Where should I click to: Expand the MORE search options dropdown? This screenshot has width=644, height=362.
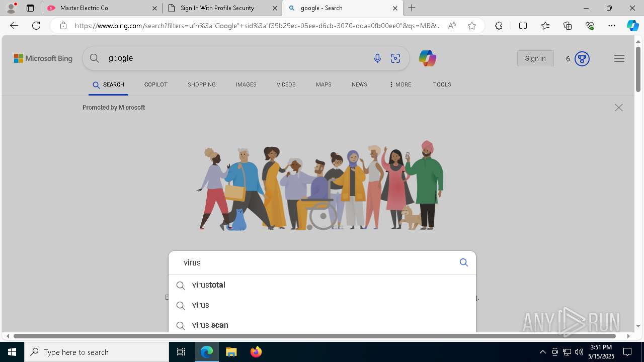tap(400, 84)
